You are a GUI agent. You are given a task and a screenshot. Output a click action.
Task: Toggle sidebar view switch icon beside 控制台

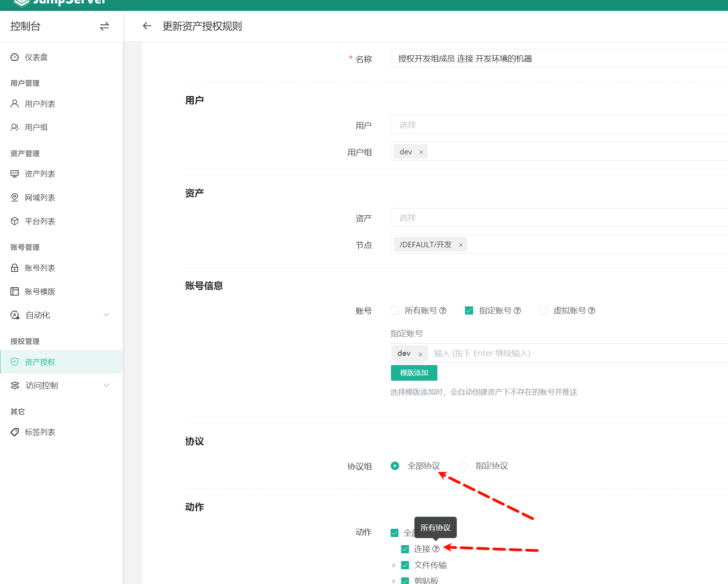click(104, 26)
